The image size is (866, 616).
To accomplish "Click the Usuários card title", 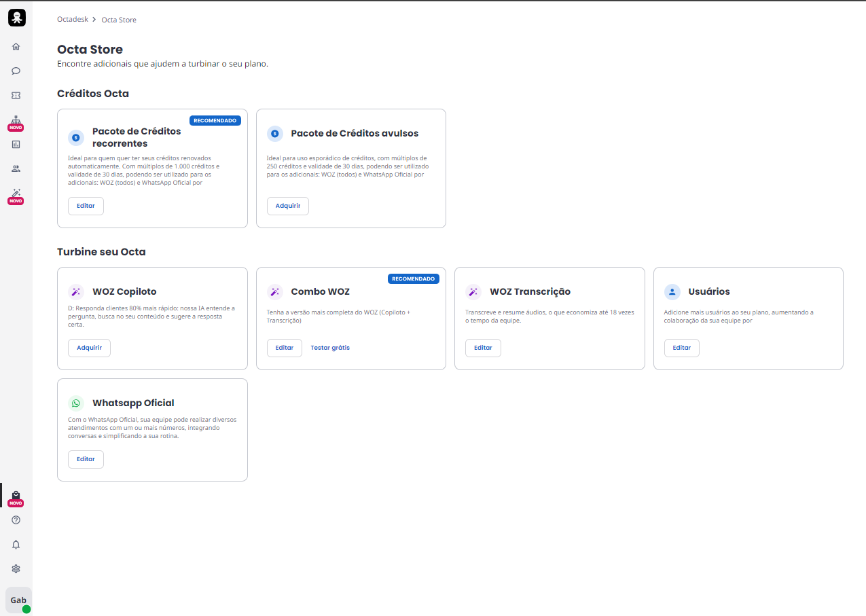I will [709, 291].
